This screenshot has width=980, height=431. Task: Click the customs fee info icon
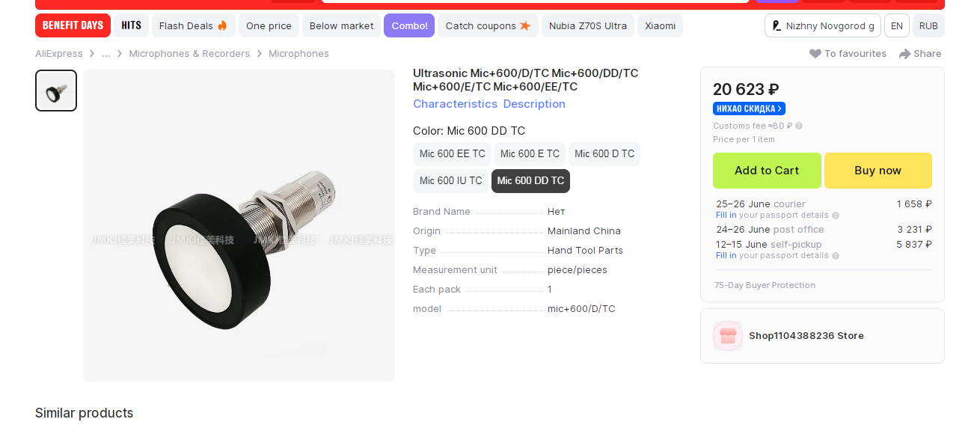pyautogui.click(x=799, y=126)
